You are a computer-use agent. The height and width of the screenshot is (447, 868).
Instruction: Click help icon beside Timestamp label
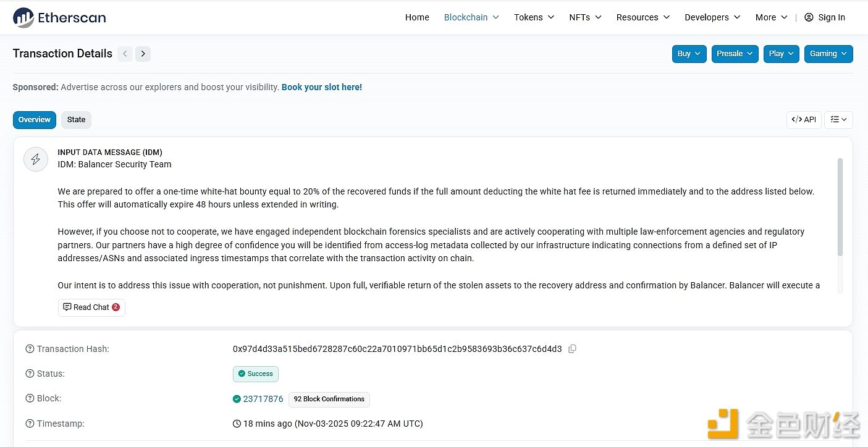[30, 424]
